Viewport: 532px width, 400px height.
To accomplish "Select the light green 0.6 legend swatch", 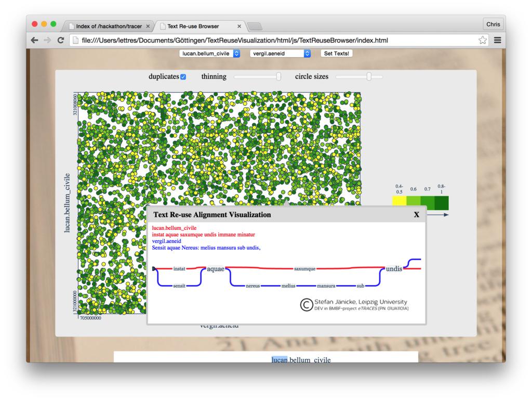I will pos(413,203).
